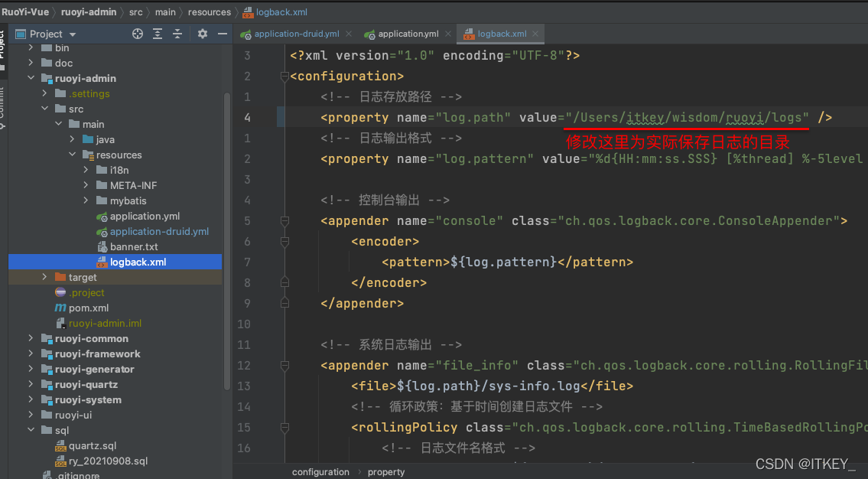Close the application.yml tab
868x479 pixels.
[x=448, y=34]
